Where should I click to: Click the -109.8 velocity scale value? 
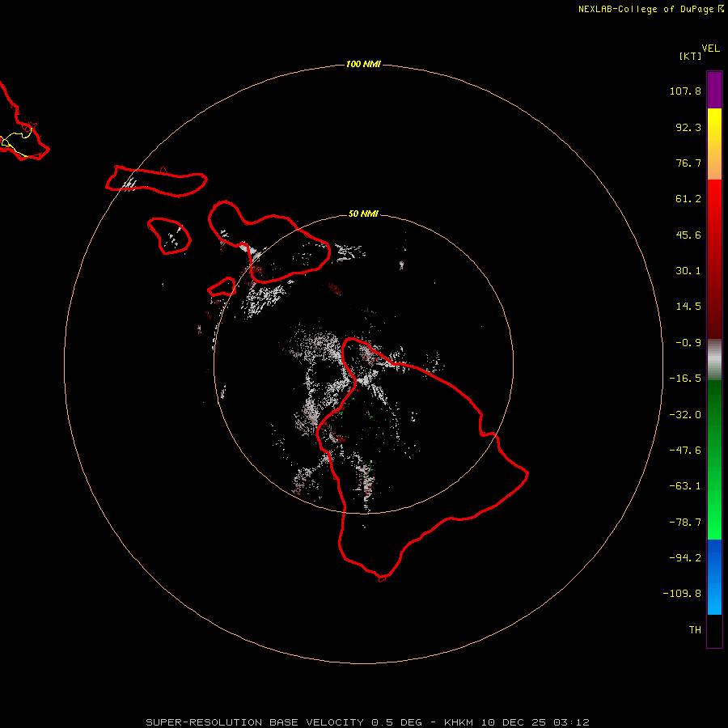[682, 594]
